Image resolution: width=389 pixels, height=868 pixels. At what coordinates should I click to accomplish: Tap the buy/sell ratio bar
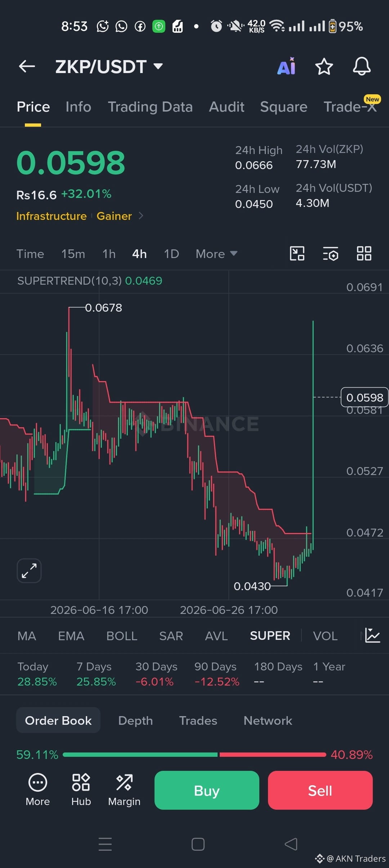[x=194, y=754]
